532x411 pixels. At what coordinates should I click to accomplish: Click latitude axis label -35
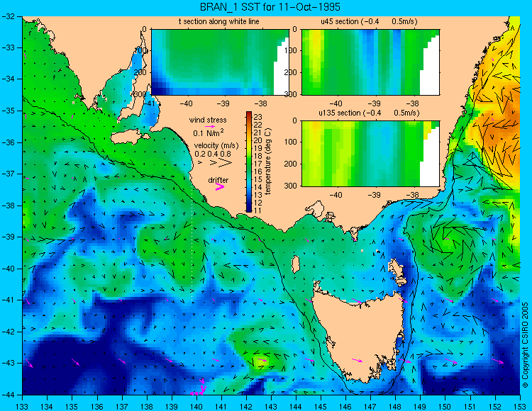coord(8,111)
